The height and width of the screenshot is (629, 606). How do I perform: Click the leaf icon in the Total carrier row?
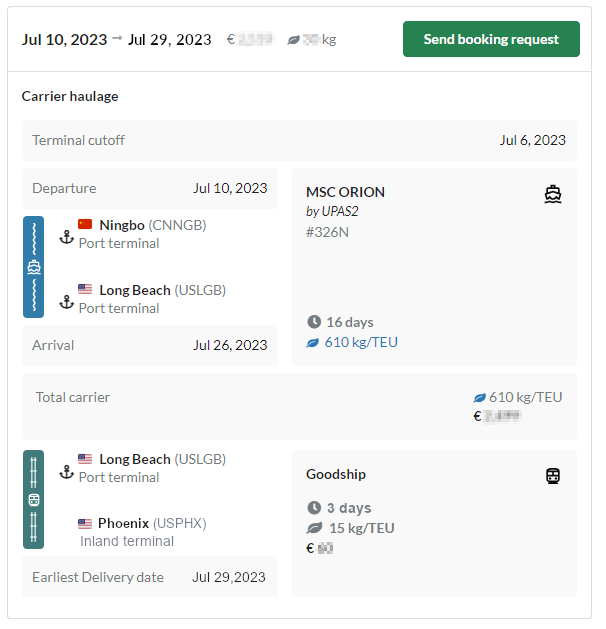click(x=479, y=397)
